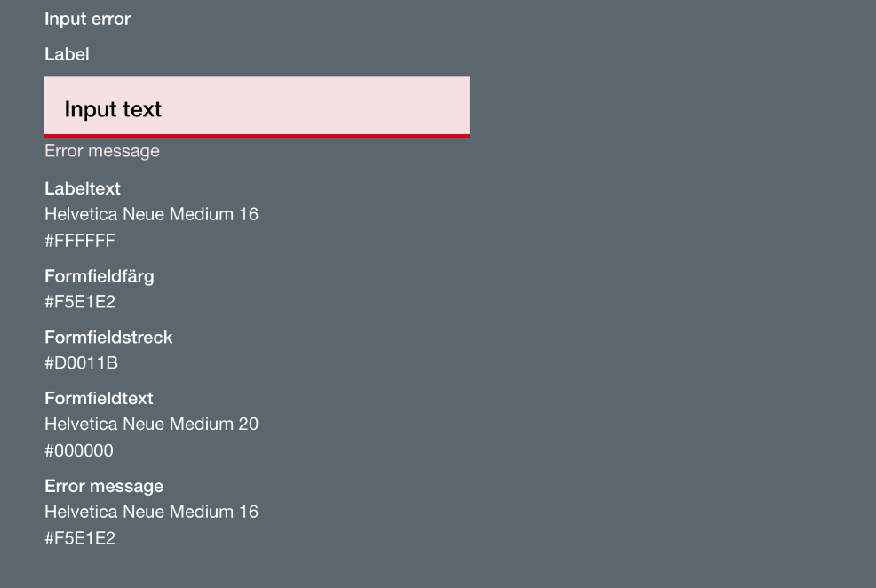Click the #F5E1E2 value under Error message
Image resolution: width=876 pixels, height=588 pixels.
click(x=80, y=538)
